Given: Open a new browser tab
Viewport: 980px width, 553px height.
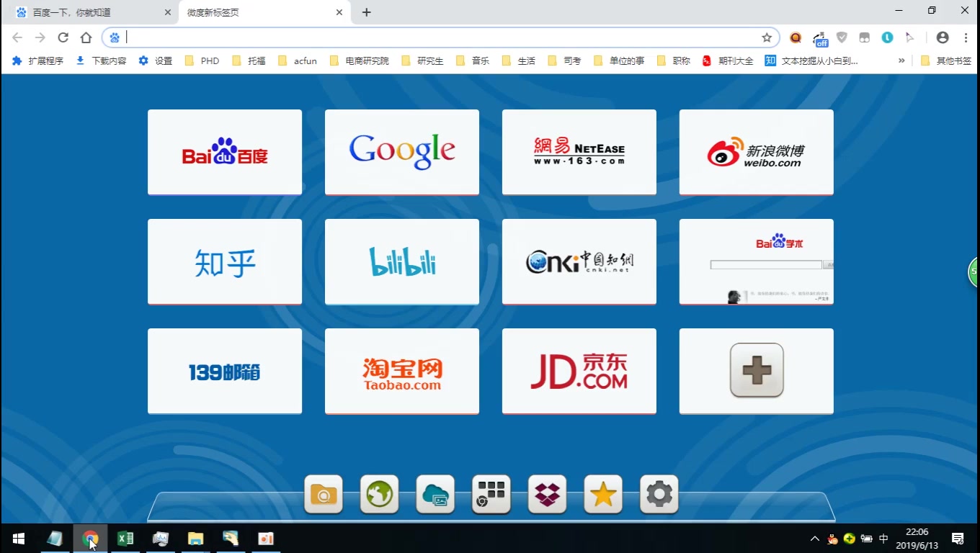Looking at the screenshot, I should pos(367,12).
